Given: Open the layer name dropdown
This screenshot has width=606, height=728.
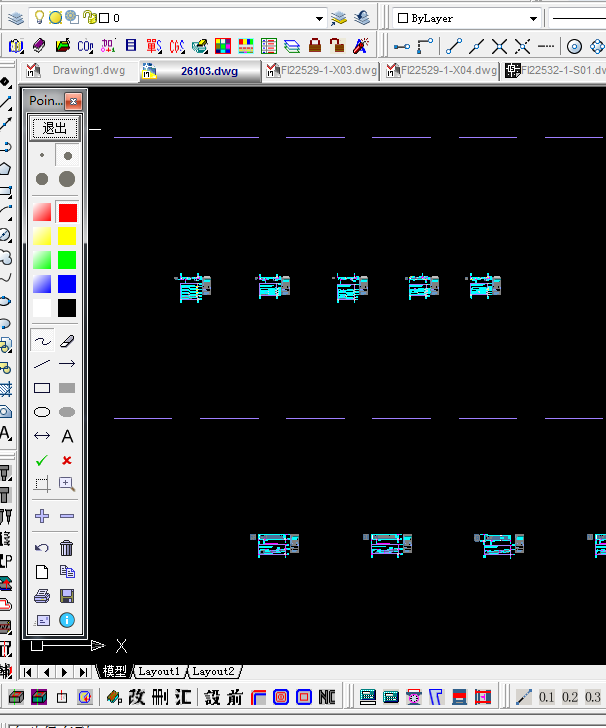Looking at the screenshot, I should (x=319, y=19).
